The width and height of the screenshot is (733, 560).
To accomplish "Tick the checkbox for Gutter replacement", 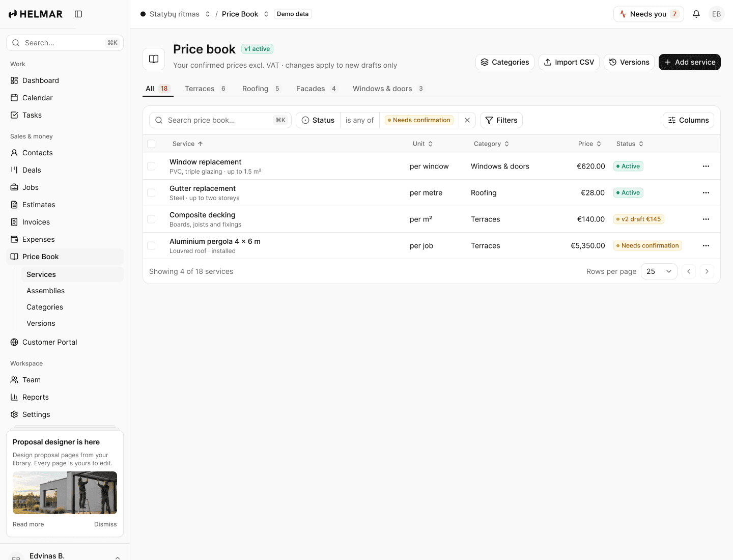I will (x=151, y=193).
